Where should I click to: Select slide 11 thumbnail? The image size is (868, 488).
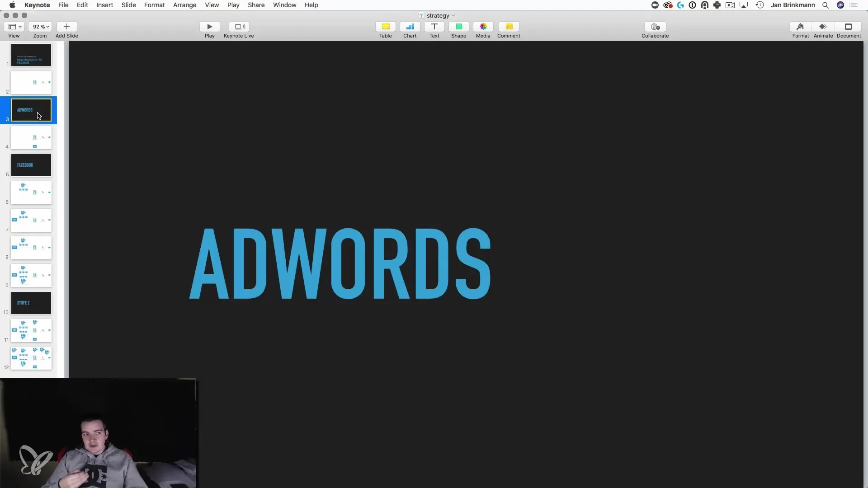click(x=31, y=331)
